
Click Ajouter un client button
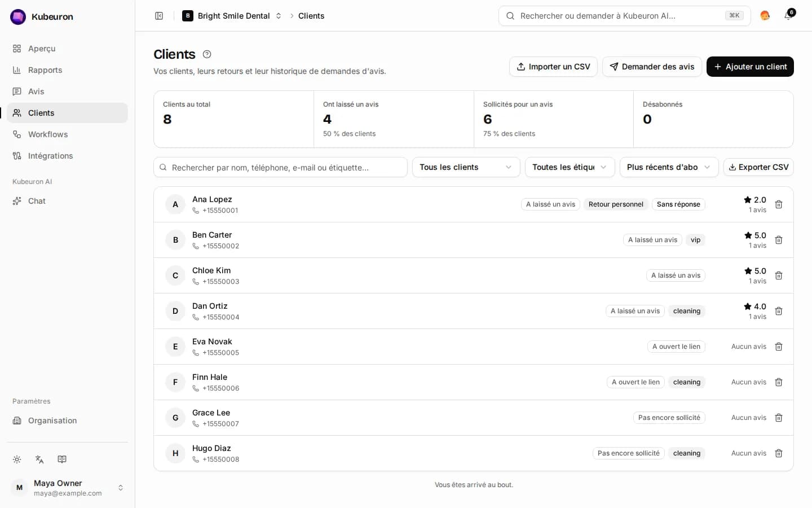pyautogui.click(x=750, y=67)
